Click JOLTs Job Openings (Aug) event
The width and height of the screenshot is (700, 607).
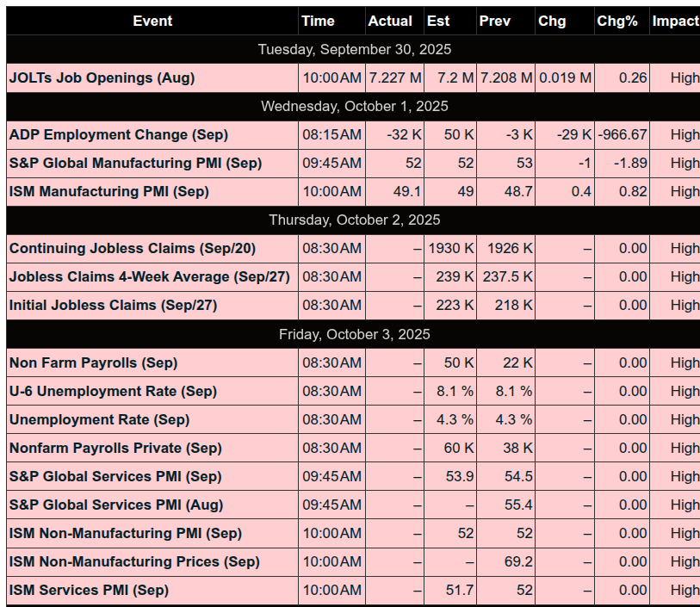[102, 78]
